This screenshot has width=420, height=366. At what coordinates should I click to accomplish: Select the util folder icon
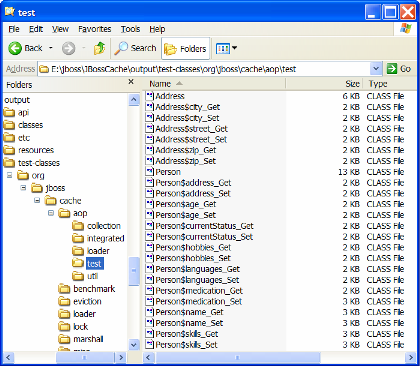tap(78, 276)
